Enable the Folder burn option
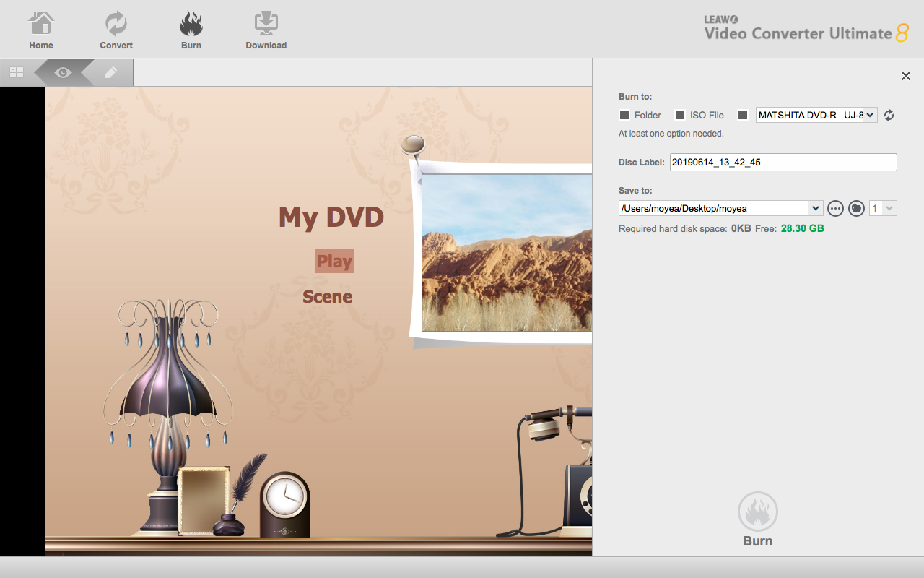The width and height of the screenshot is (924, 578). pyautogui.click(x=625, y=115)
